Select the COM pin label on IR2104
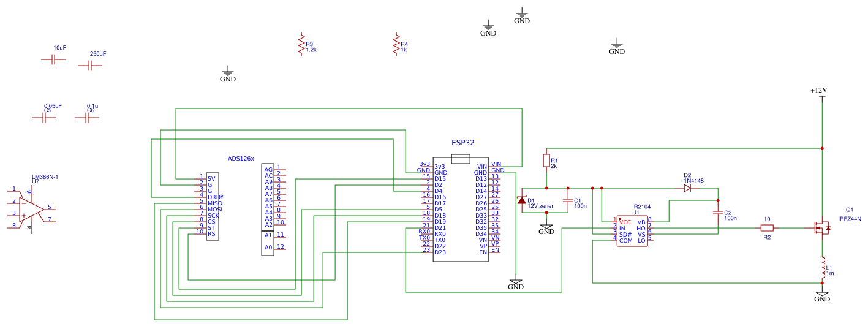The height and width of the screenshot is (326, 868). (x=625, y=240)
